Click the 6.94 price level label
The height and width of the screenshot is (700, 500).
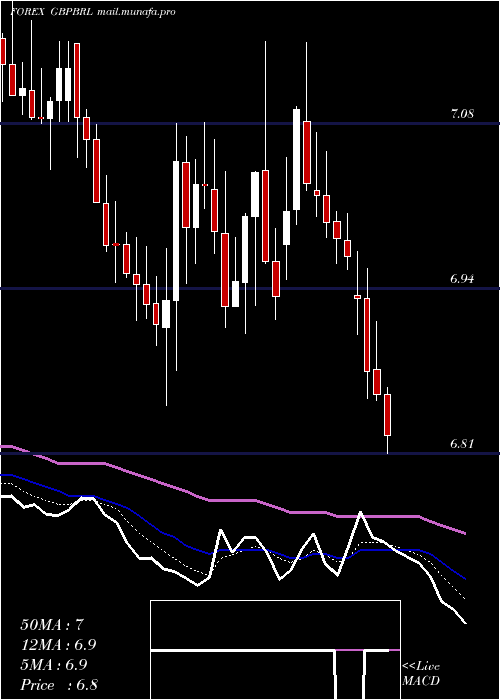coord(462,279)
